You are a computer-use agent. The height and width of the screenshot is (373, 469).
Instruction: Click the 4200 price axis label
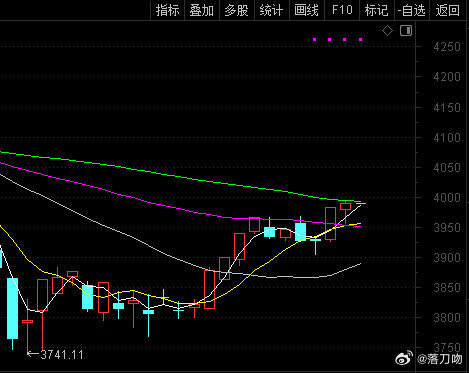[447, 77]
